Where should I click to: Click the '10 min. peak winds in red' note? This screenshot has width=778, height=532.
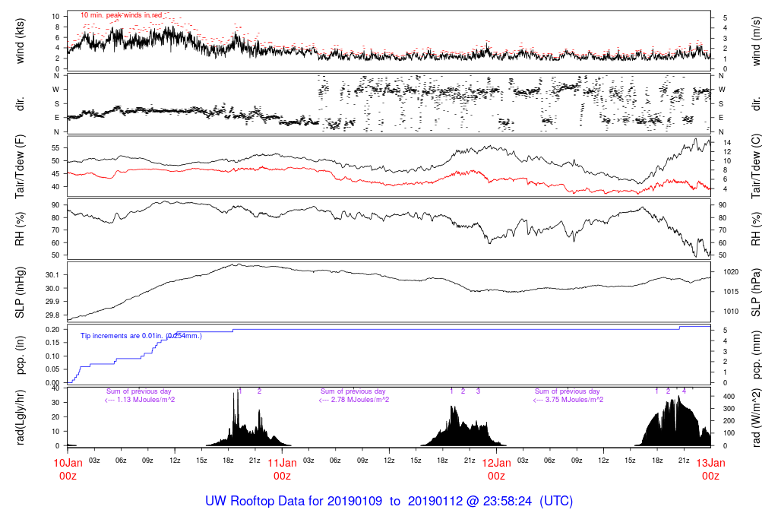click(122, 15)
